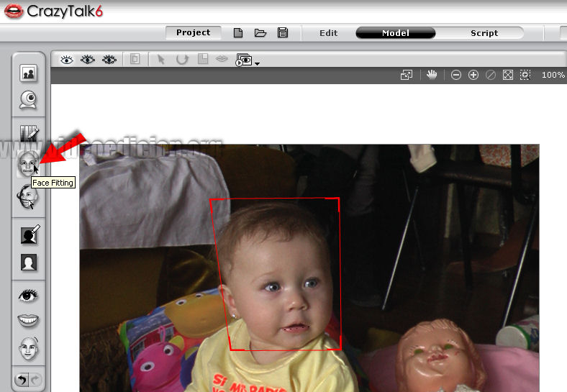Click the New Project file icon
Viewport: 567px width, 392px height.
pos(238,33)
